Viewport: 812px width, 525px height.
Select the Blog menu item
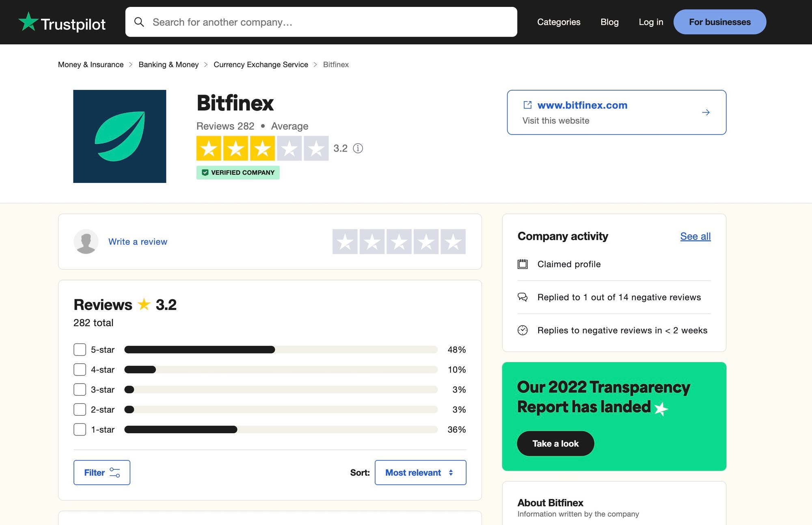coord(609,21)
